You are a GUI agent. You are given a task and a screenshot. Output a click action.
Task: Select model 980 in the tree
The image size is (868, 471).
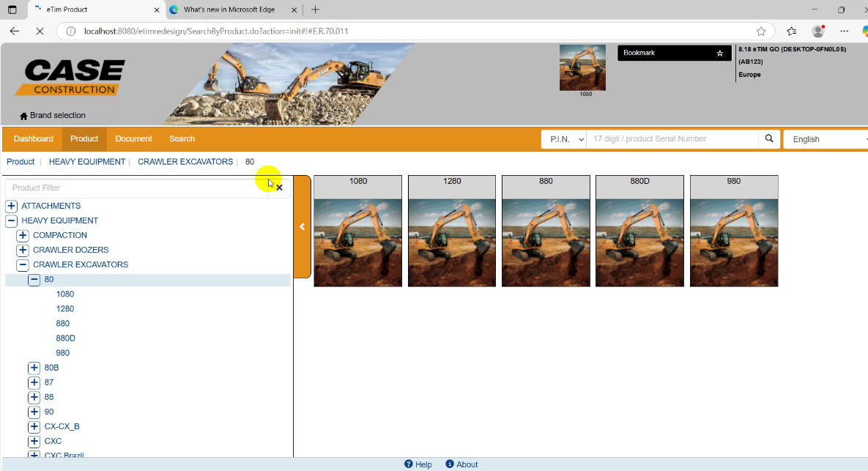pos(62,352)
